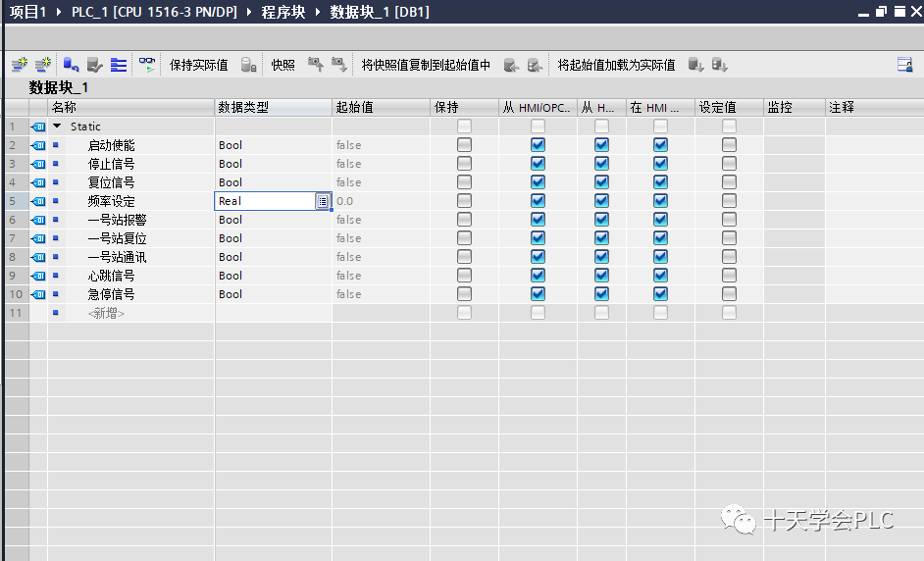Viewport: 924px width, 561px height.
Task: Click the 从 HMI/OPC.. column header
Action: pyautogui.click(x=538, y=107)
